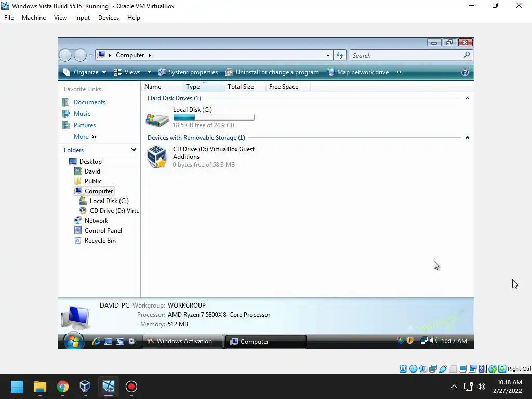This screenshot has width=532, height=399.
Task: Open the VirtualBox Input menu
Action: [83, 18]
